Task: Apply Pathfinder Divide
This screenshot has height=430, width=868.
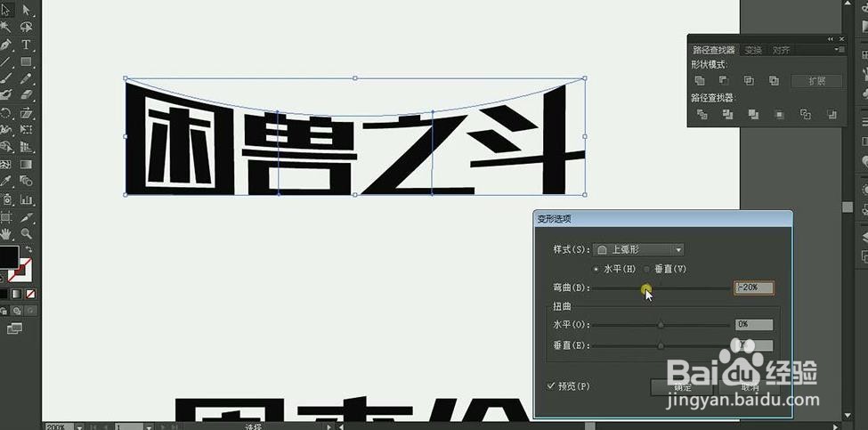Action: tap(702, 115)
